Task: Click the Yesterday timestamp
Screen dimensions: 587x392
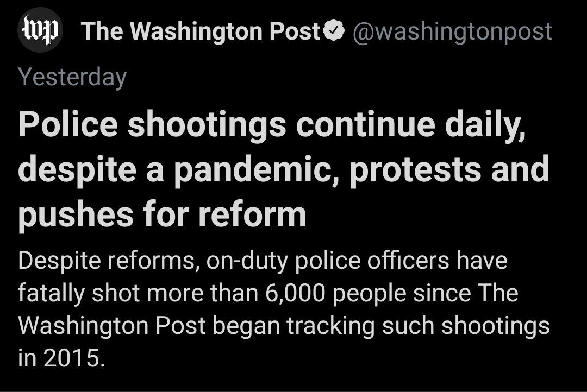Action: (72, 78)
